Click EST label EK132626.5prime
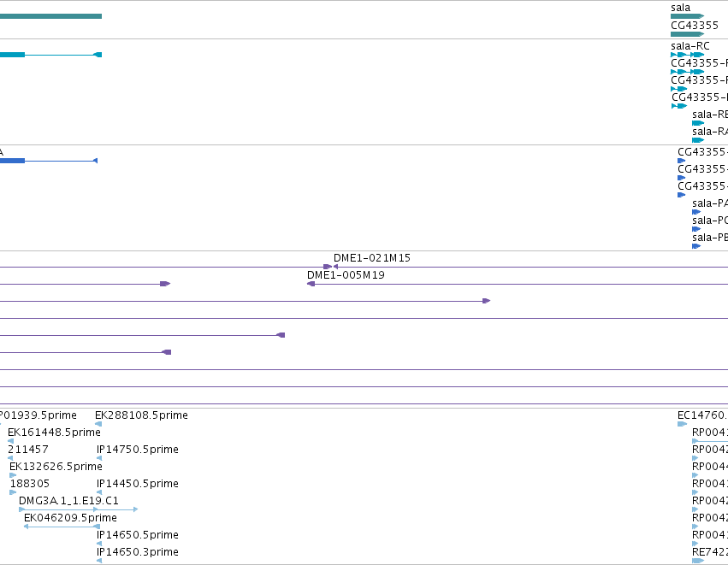The height and width of the screenshot is (565, 728). coord(56,466)
